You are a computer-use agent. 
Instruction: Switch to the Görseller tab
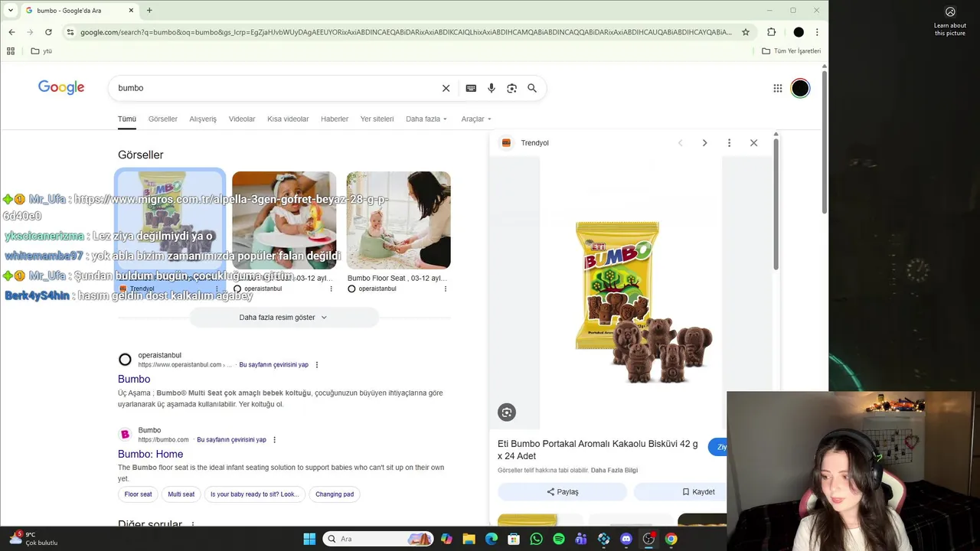tap(163, 119)
